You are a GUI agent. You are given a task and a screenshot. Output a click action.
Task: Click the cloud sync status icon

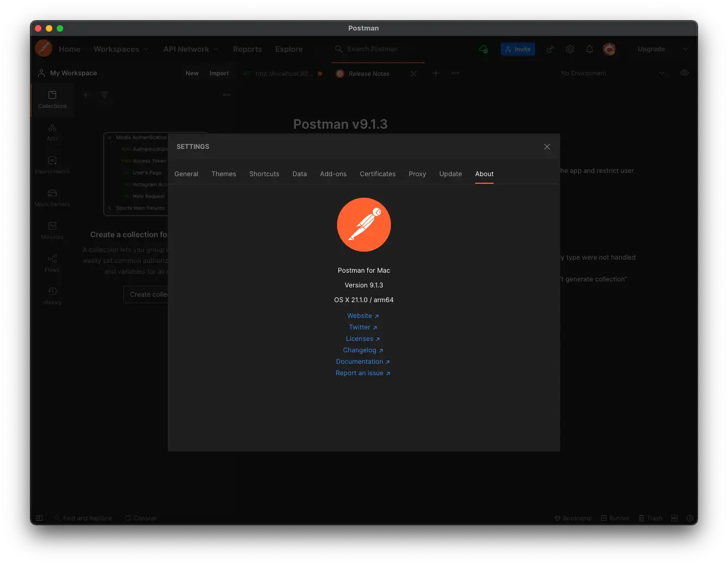coord(483,49)
